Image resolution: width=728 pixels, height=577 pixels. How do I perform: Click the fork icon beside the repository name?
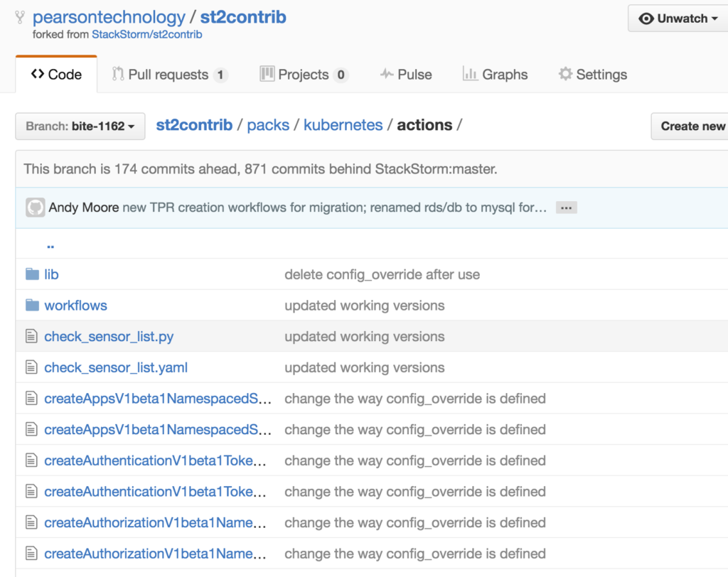click(x=19, y=18)
